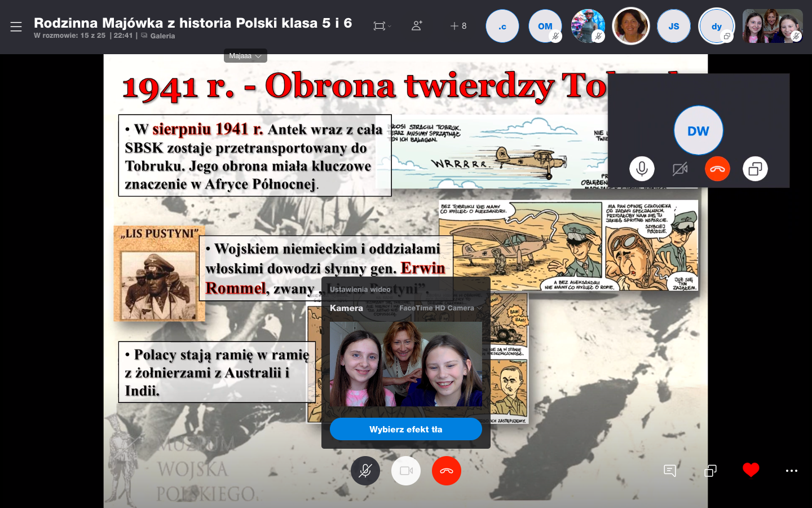Click the share screen icon in bottom bar
812x508 pixels.
[x=710, y=471]
